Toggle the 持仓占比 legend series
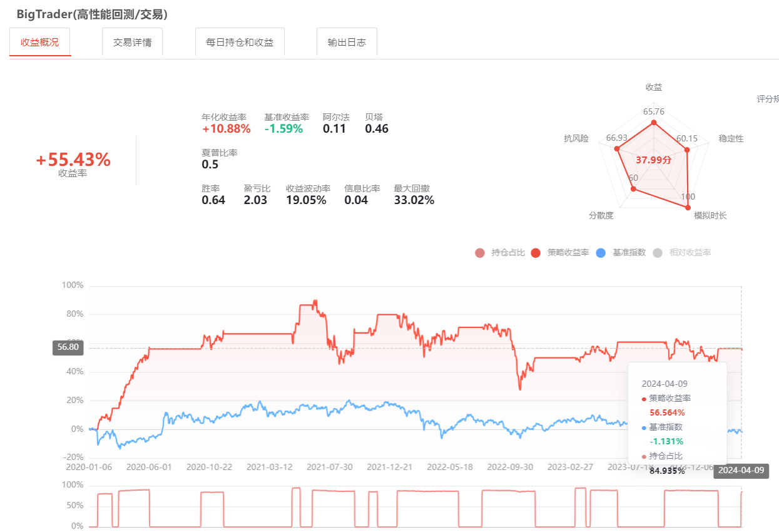The image size is (779, 532). (x=500, y=253)
